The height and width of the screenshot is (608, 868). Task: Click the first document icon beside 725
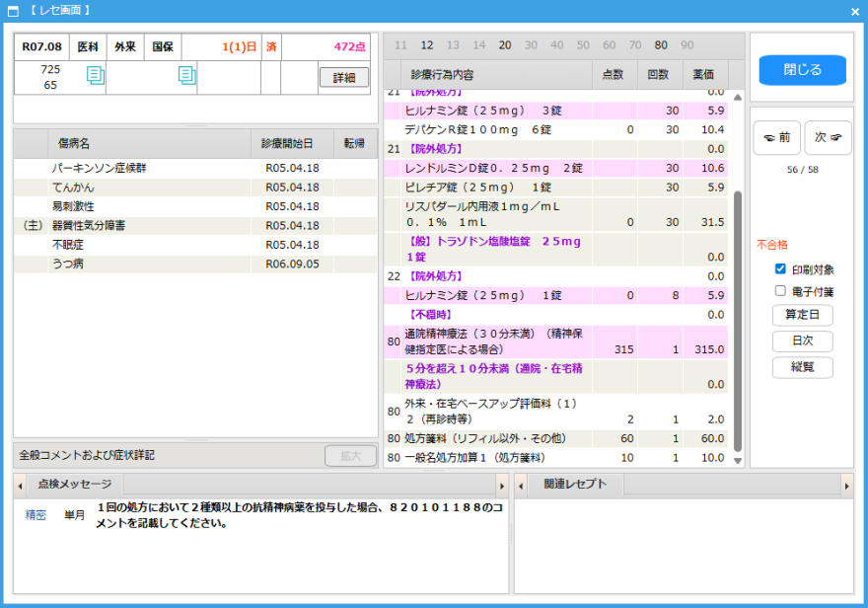96,75
